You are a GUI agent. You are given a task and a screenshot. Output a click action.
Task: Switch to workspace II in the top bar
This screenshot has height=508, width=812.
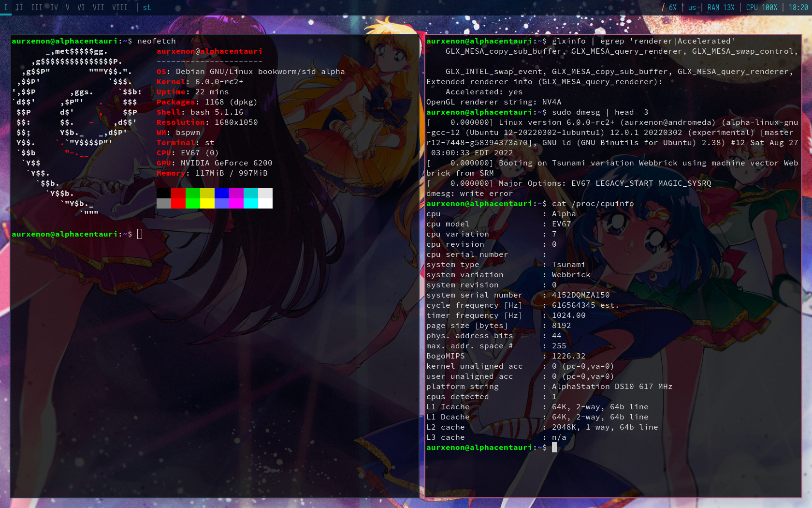click(x=19, y=7)
